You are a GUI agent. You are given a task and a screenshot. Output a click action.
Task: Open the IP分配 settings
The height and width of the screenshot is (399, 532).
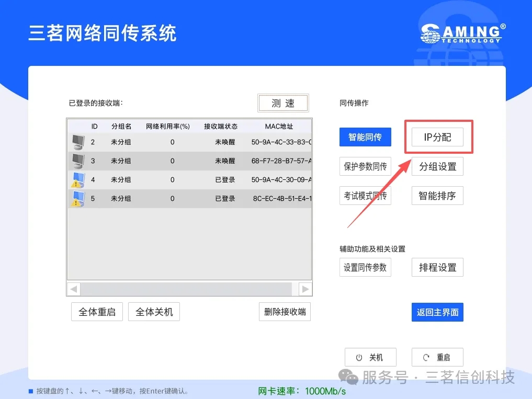pyautogui.click(x=437, y=138)
